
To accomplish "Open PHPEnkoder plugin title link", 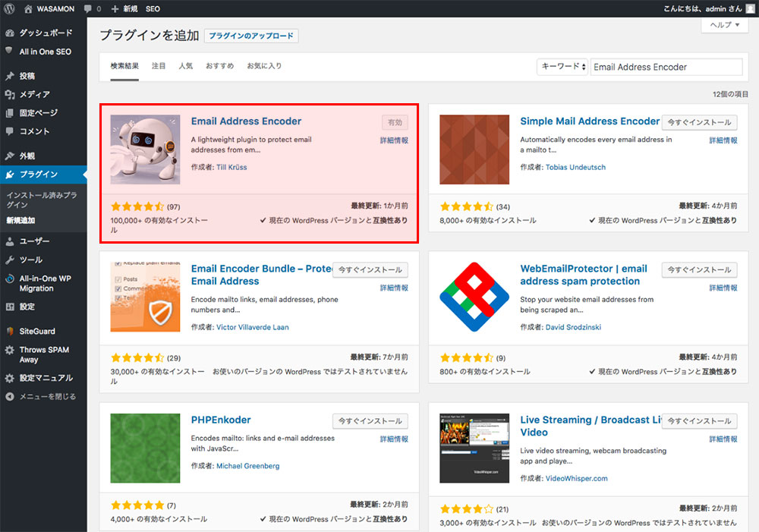I will tap(221, 420).
